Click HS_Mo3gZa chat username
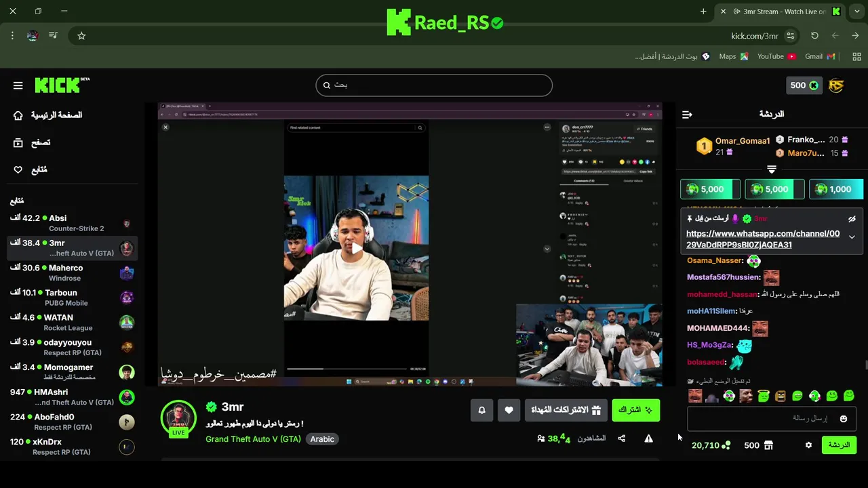 710,345
